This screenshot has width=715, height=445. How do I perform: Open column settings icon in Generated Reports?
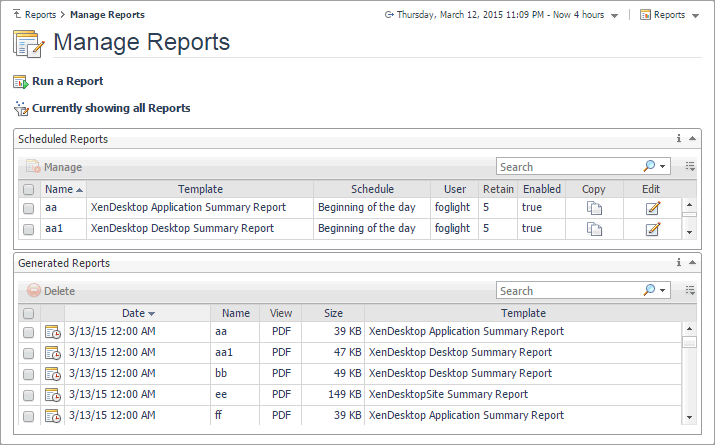pyautogui.click(x=690, y=291)
